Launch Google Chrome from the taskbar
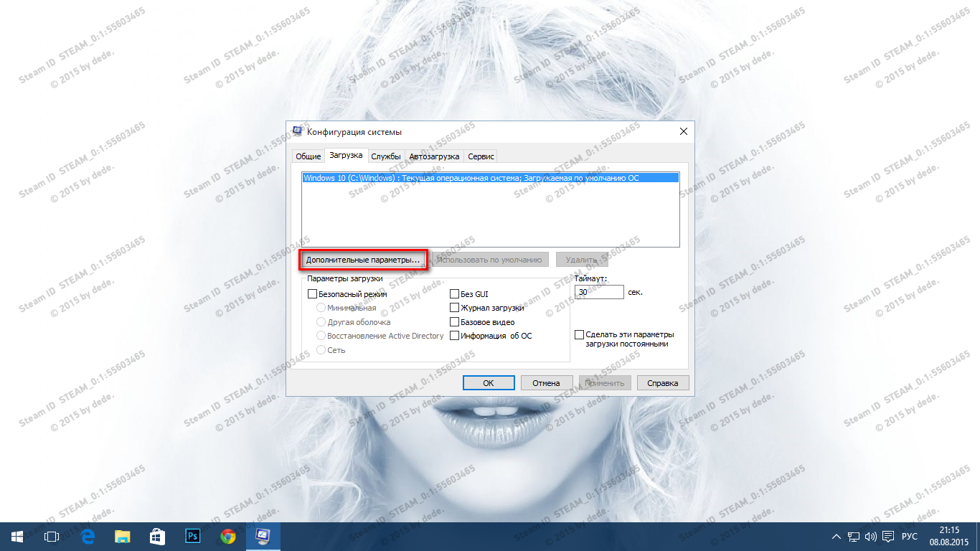Viewport: 980px width, 551px height. click(228, 536)
